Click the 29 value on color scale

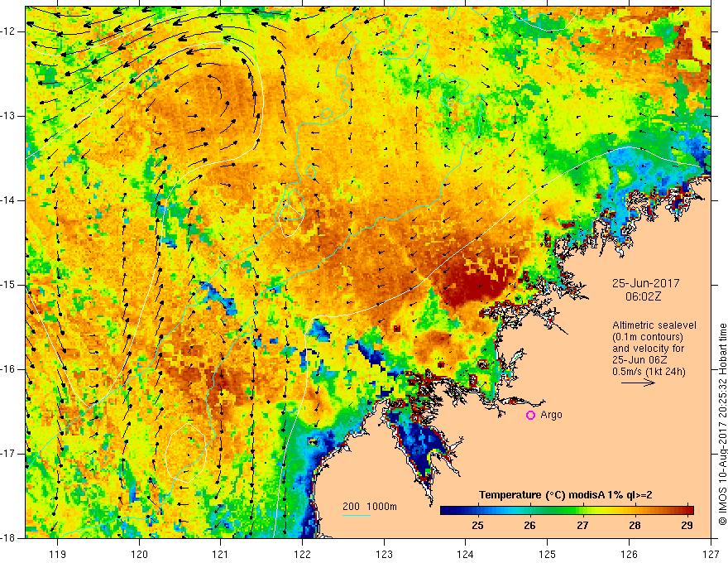[x=687, y=526]
